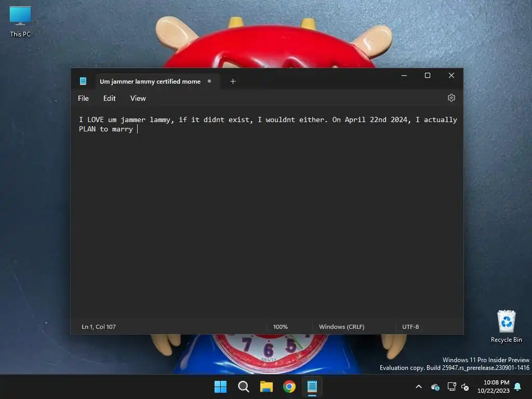The image size is (532, 399).
Task: Open File Explorer from taskbar
Action: pos(267,387)
